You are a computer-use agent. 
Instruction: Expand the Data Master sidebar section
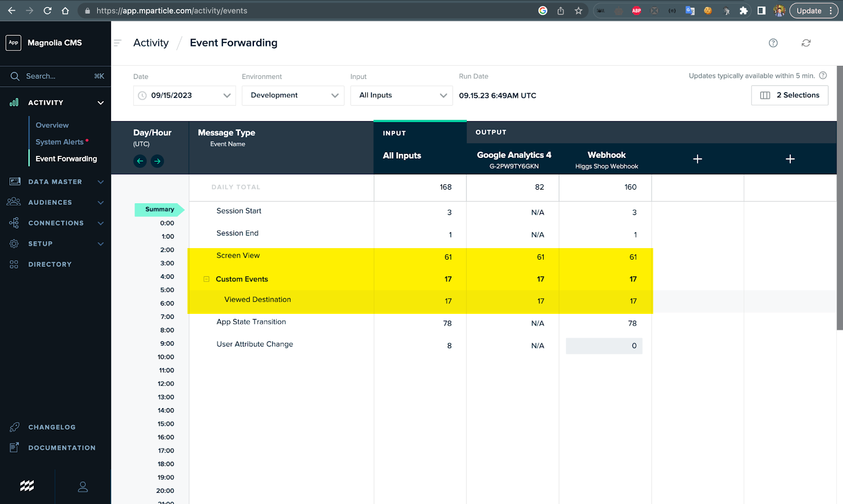pyautogui.click(x=55, y=182)
